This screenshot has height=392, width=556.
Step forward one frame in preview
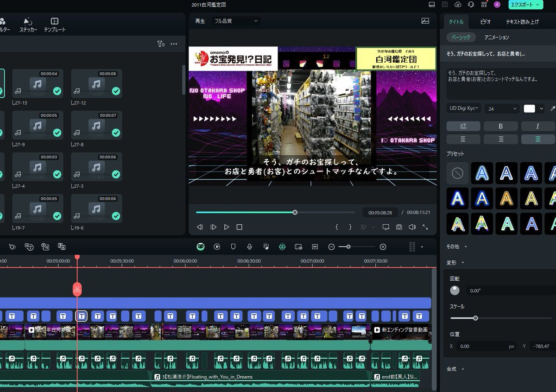[x=214, y=227]
